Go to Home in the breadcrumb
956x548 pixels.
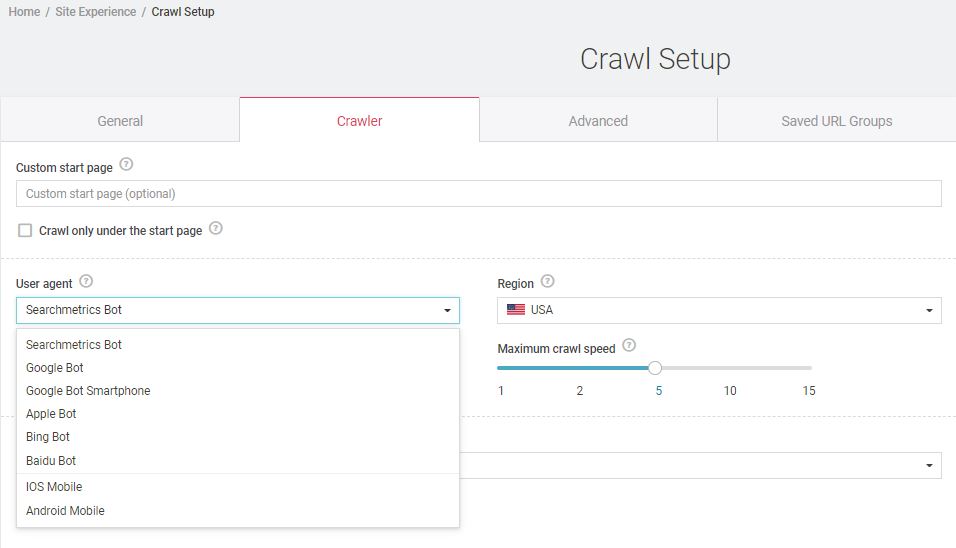point(24,12)
